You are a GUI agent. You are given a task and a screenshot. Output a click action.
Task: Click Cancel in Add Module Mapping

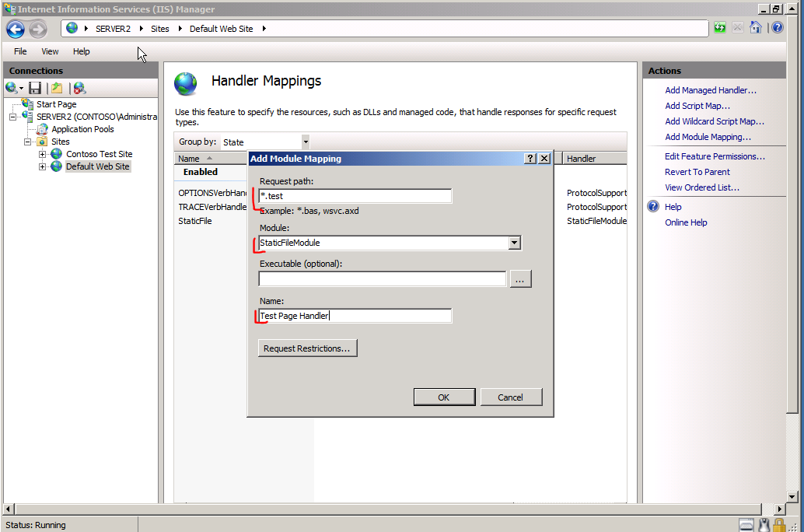[x=511, y=397]
